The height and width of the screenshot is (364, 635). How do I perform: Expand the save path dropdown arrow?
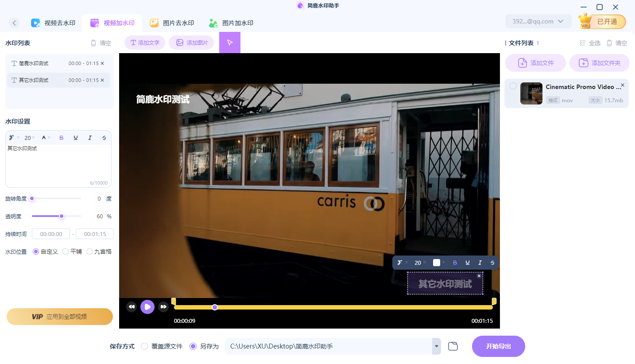437,346
